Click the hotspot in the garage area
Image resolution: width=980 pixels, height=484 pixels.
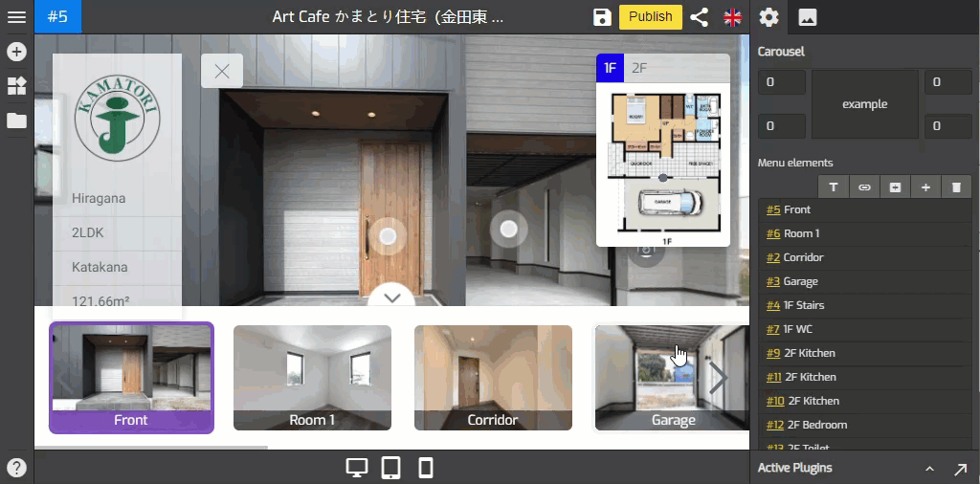509,230
